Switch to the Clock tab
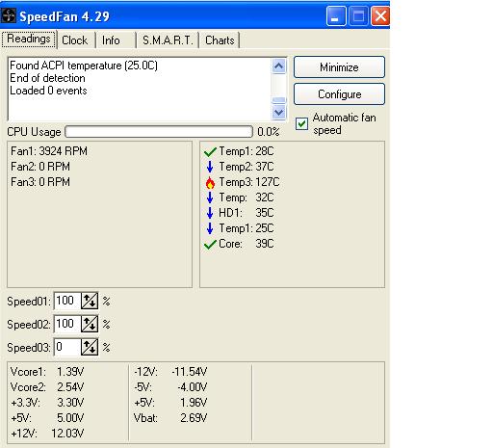493x448 pixels. [x=75, y=40]
